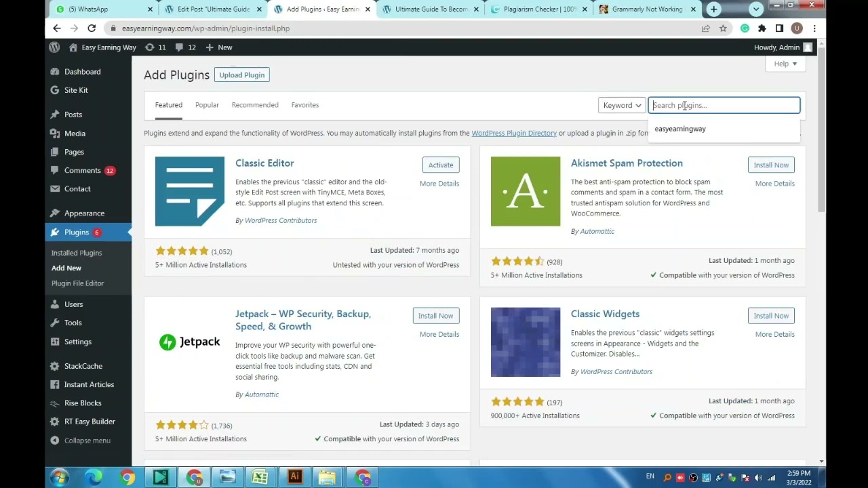This screenshot has width=868, height=488.
Task: Open the Appearance menu
Action: pos(84,213)
